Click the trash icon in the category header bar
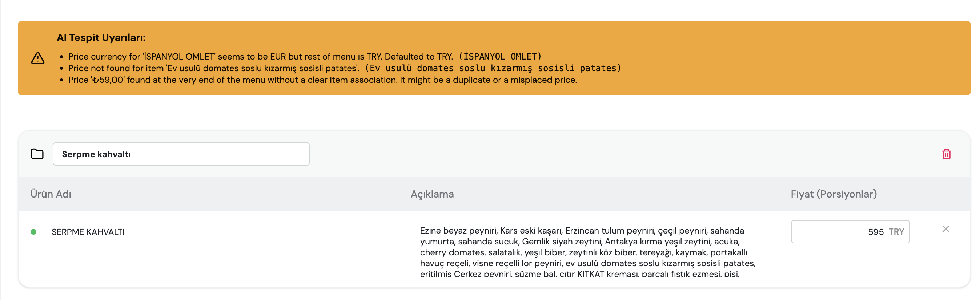The height and width of the screenshot is (300, 980). pyautogui.click(x=947, y=154)
